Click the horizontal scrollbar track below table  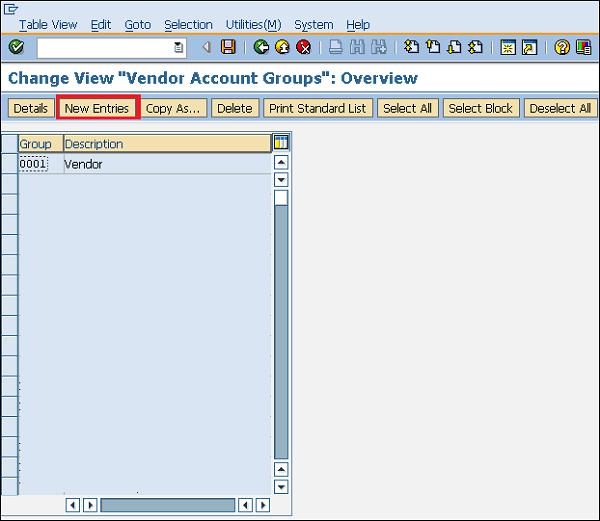tap(168, 505)
